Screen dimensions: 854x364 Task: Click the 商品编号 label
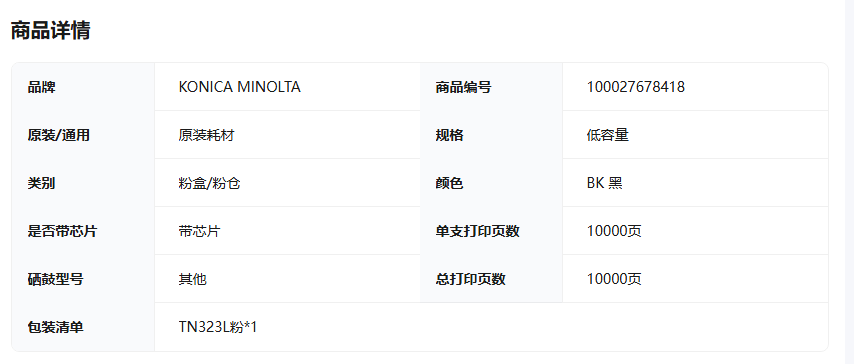[463, 87]
